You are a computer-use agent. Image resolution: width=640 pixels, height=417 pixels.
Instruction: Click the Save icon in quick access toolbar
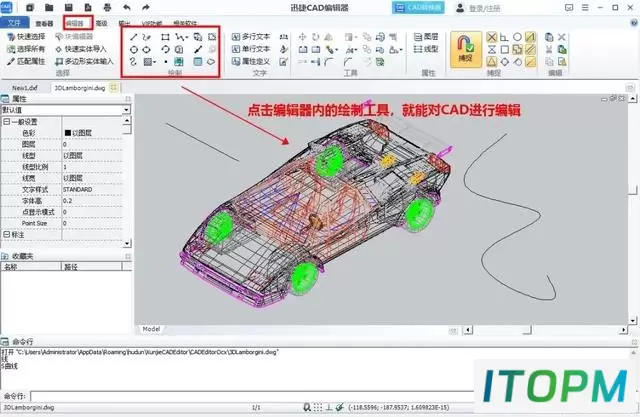point(68,7)
